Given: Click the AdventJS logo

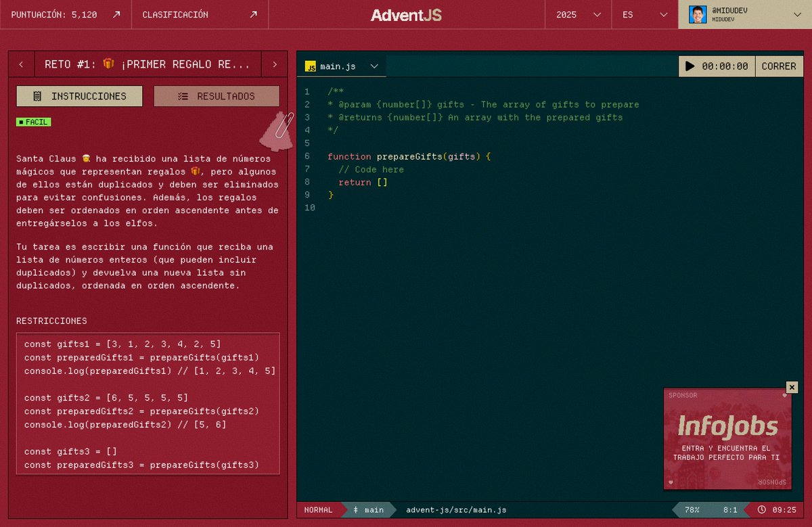Looking at the screenshot, I should point(406,15).
